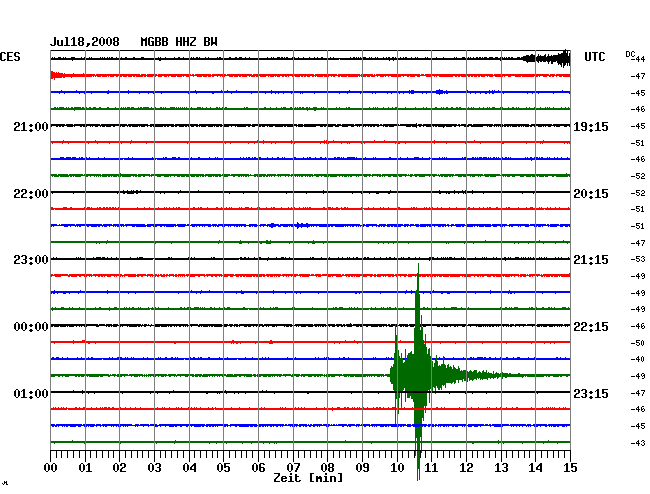Click the 19:15 UTC time label
Image resolution: width=650 pixels, height=494 pixels.
[x=591, y=126]
